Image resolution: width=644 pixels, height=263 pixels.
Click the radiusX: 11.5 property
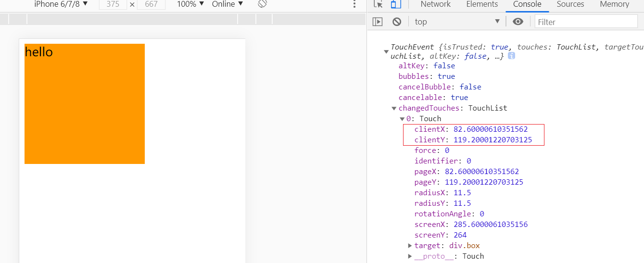point(442,193)
